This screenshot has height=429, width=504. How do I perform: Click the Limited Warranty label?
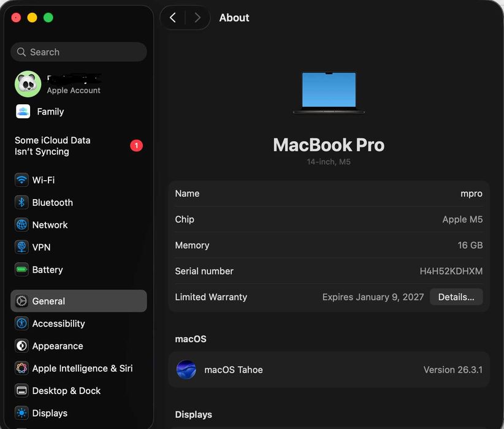211,297
